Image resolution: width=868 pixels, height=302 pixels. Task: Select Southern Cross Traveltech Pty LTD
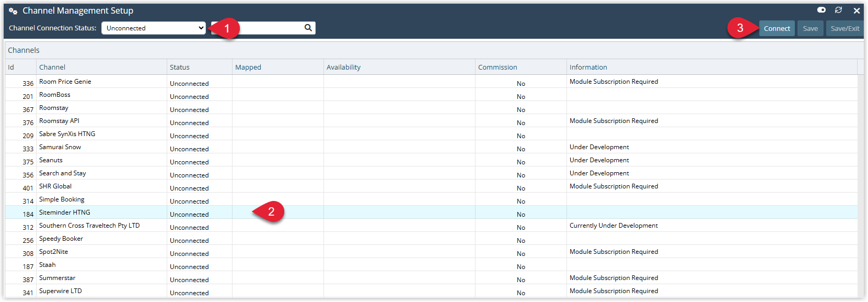[431, 225]
